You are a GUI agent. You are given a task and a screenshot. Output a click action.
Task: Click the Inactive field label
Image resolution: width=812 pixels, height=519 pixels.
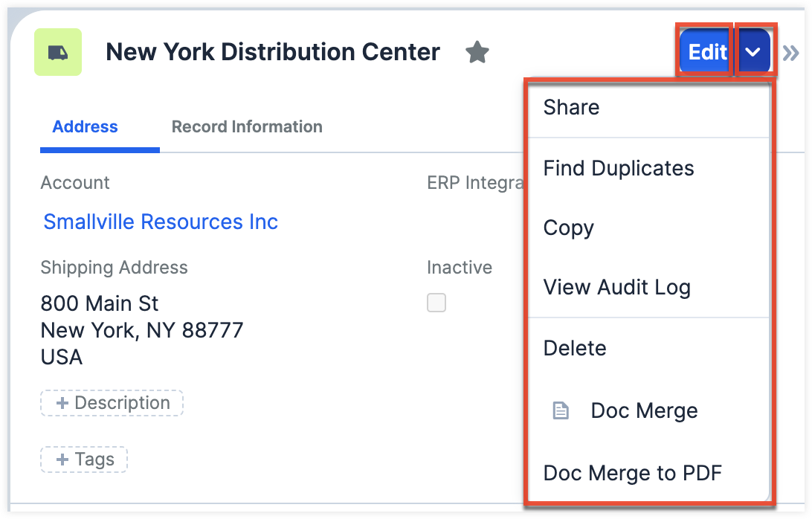click(x=460, y=267)
